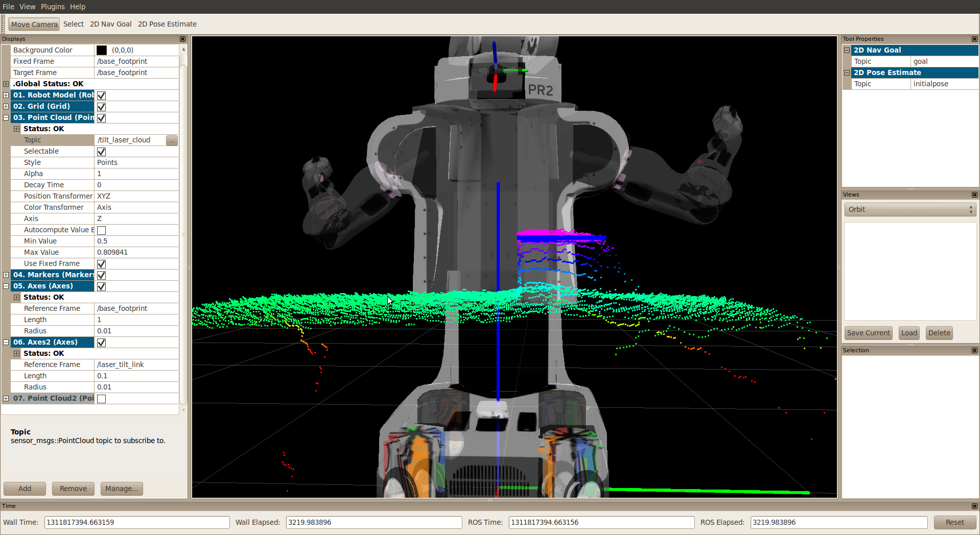The height and width of the screenshot is (535, 980).
Task: Toggle 03. Point Cloud display checkbox
Action: coord(101,118)
